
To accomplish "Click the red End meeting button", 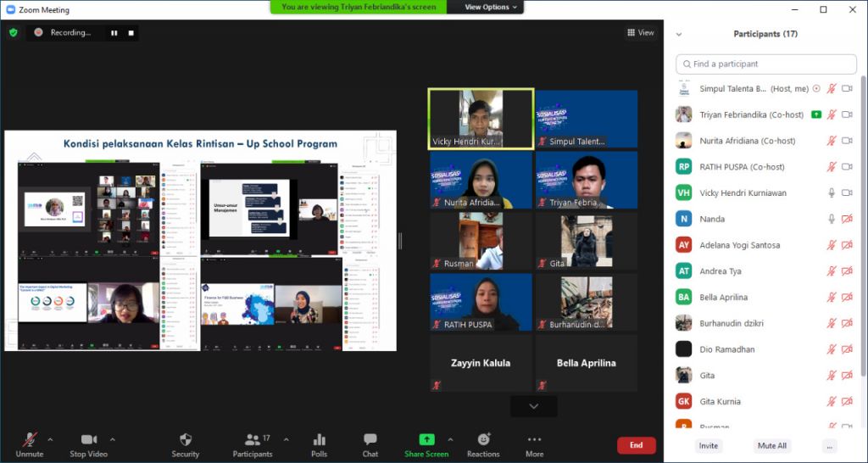I will tap(636, 445).
